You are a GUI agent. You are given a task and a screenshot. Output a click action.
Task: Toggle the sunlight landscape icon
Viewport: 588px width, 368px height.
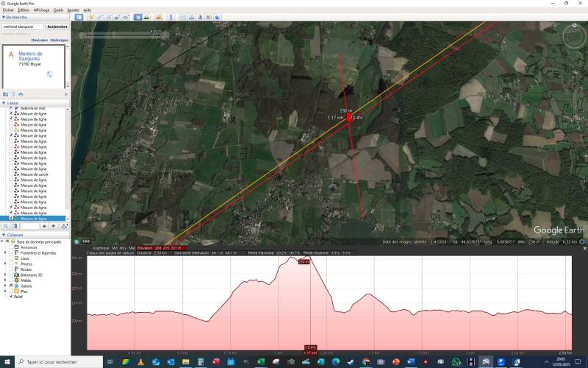tap(146, 17)
